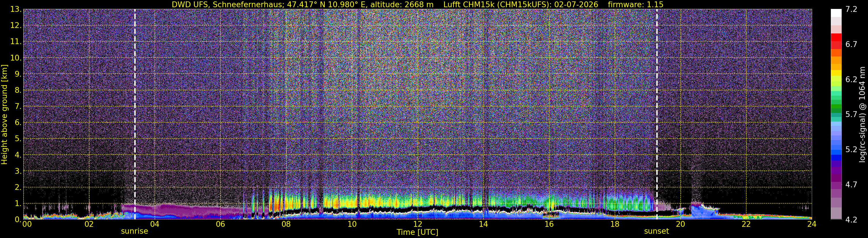This screenshot has width=868, height=238.
Task: Click the height axis tick '10.'
Action: click(16, 58)
